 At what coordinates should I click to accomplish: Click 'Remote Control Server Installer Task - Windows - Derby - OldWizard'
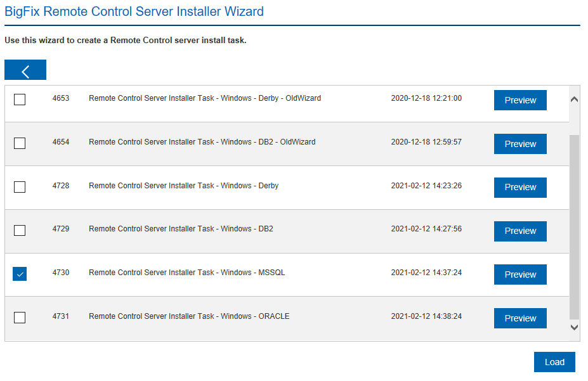click(205, 98)
